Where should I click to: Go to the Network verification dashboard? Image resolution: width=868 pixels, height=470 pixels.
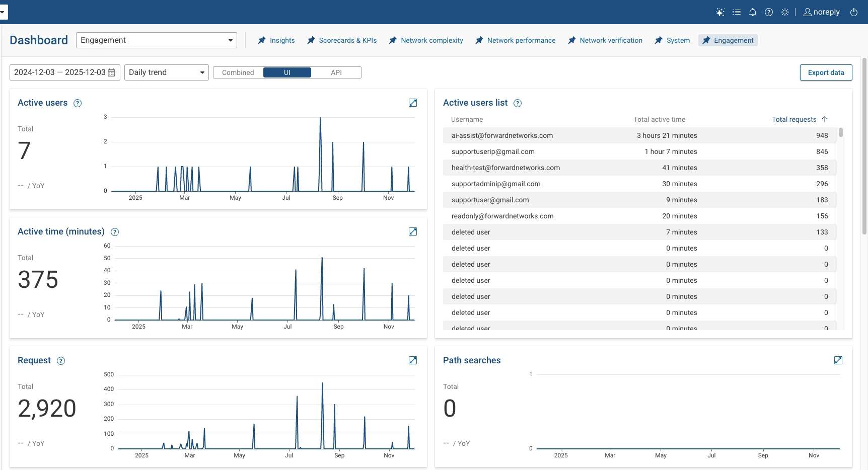click(x=611, y=40)
